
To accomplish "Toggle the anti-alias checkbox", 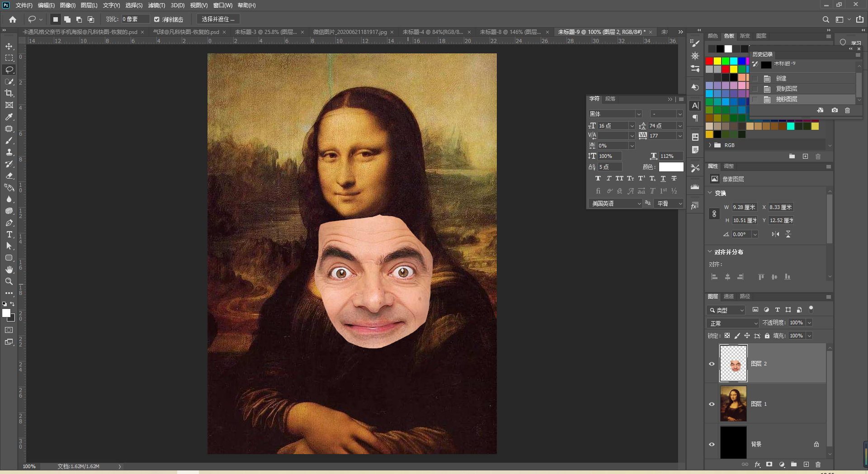I will pos(157,19).
